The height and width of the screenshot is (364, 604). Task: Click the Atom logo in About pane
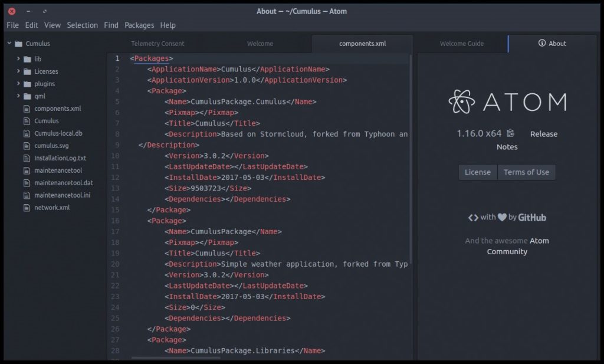[x=508, y=101]
